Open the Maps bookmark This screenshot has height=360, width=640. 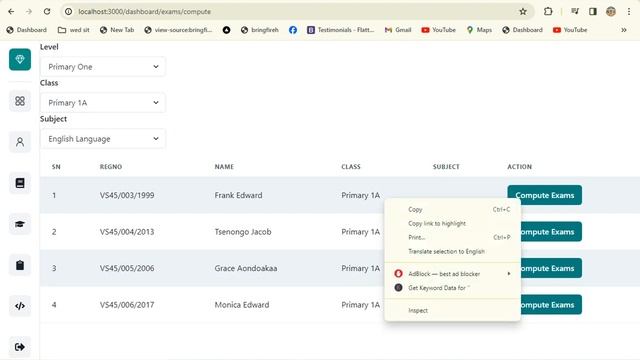(x=479, y=30)
